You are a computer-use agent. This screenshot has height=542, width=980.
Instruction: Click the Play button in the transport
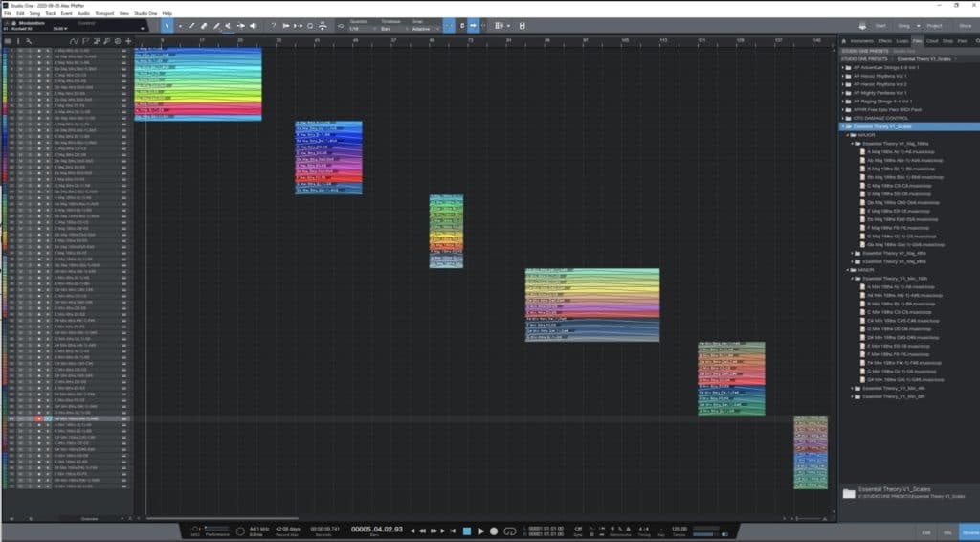(x=480, y=531)
